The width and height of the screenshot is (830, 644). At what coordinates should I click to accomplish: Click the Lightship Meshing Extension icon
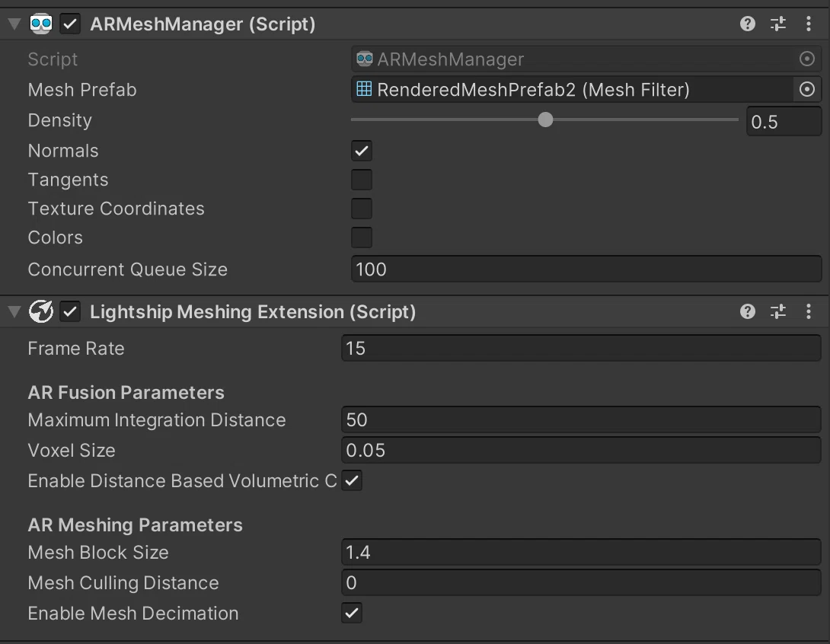tap(41, 311)
